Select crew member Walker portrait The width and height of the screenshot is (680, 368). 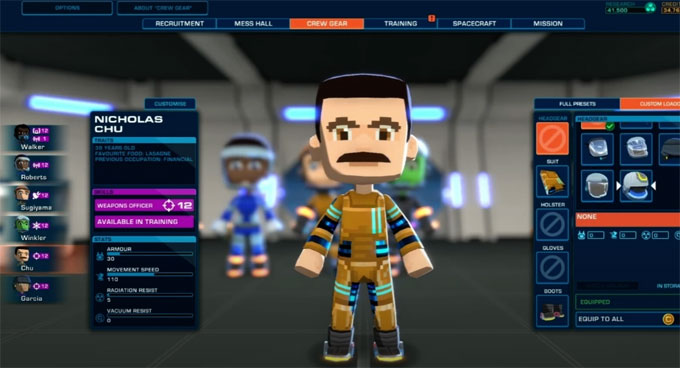[x=33, y=137]
